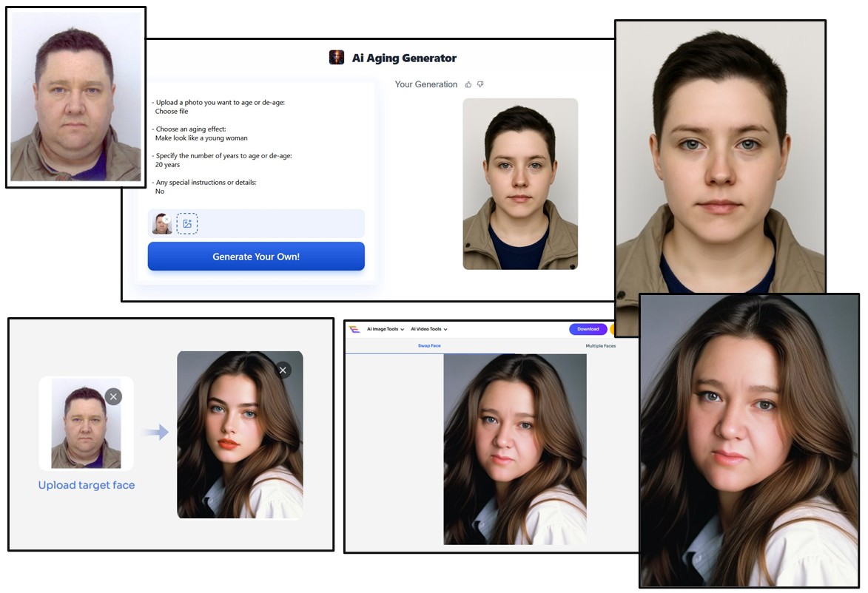Switch to the Multiple Faces tab
Image resolution: width=868 pixels, height=593 pixels.
600,346
